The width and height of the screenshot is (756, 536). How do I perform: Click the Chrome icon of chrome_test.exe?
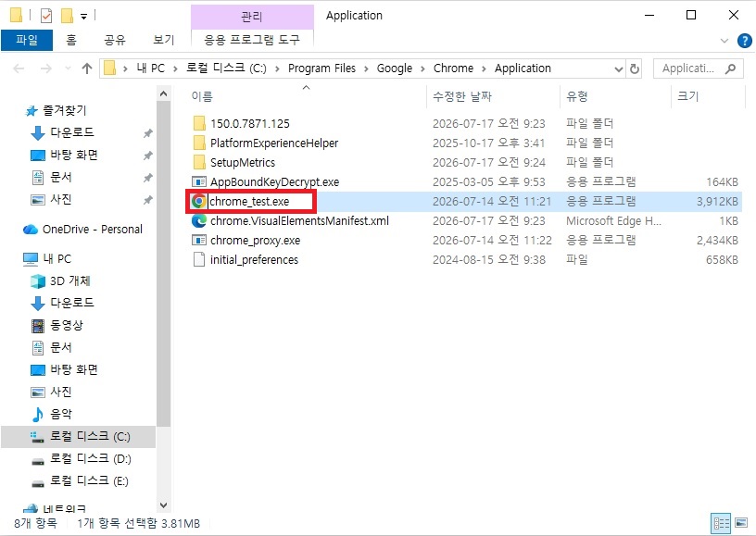coord(198,201)
